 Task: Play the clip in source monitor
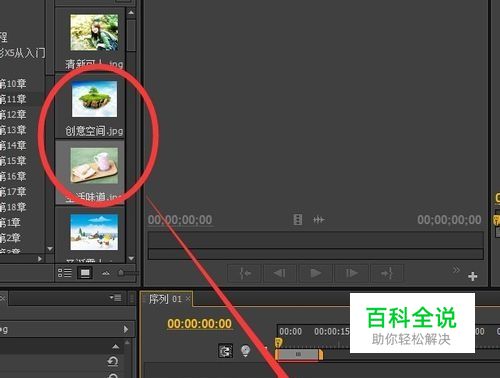click(316, 274)
